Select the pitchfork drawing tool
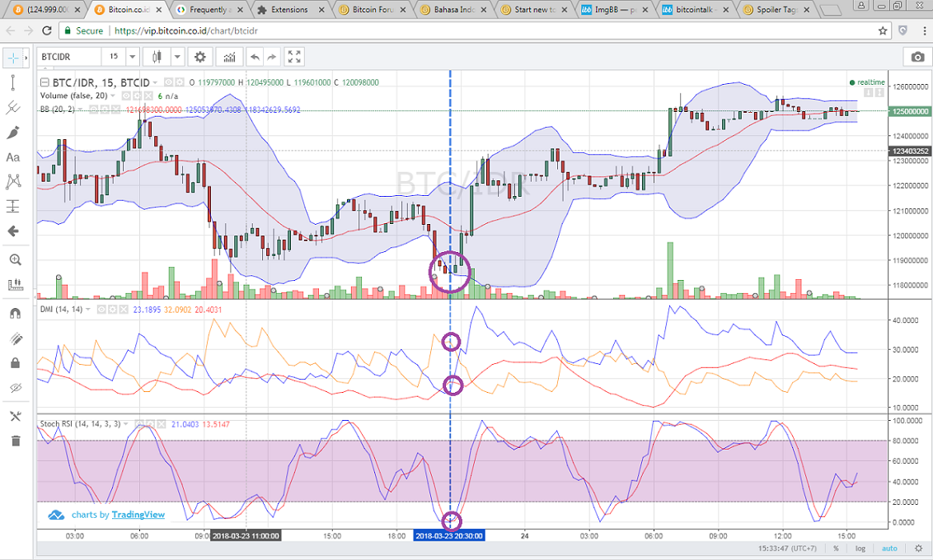 [x=13, y=108]
